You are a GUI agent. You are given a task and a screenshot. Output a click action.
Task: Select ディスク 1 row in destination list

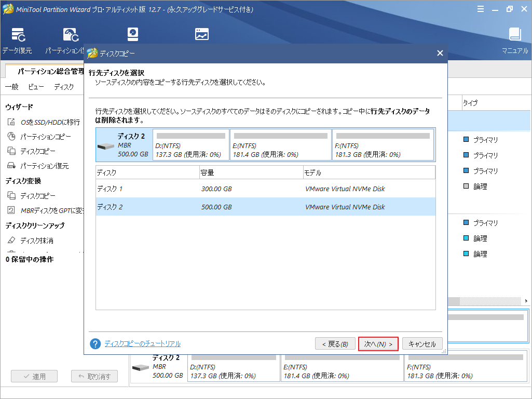click(x=266, y=189)
